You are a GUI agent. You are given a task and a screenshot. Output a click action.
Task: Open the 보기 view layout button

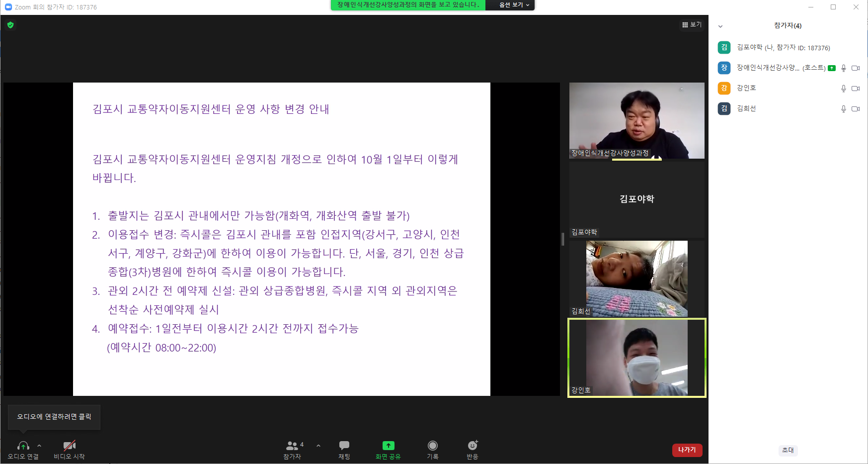pyautogui.click(x=692, y=24)
